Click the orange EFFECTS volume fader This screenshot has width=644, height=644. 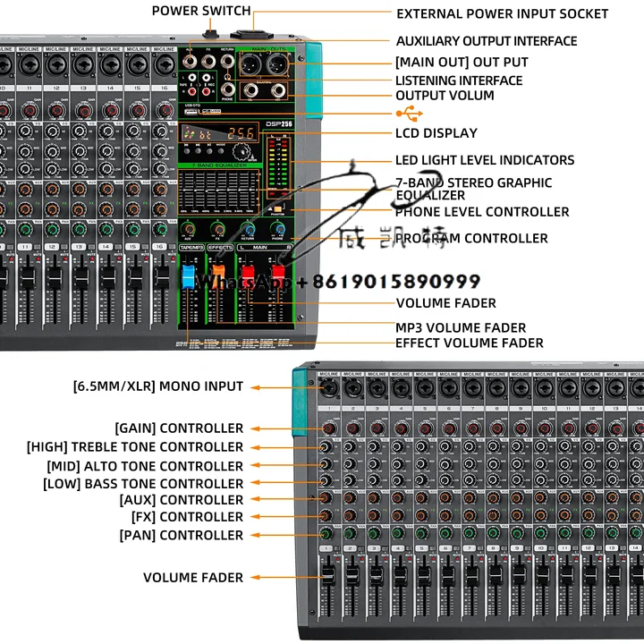pos(218,268)
